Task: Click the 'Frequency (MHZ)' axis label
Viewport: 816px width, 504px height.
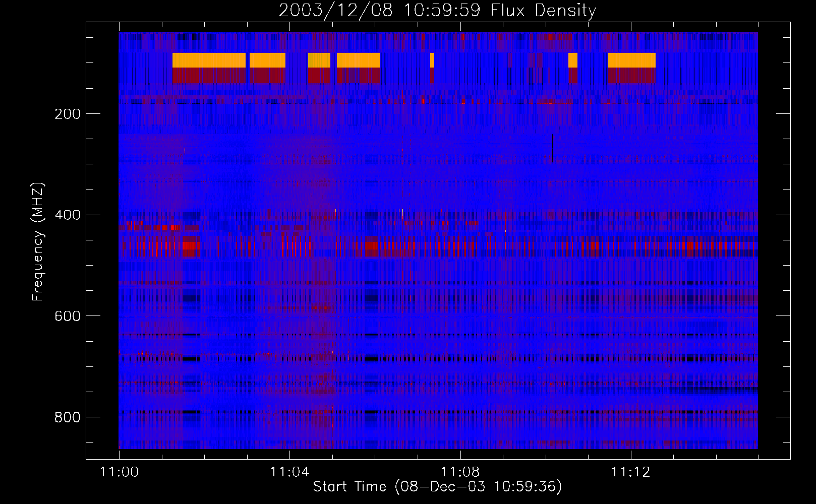Action: pyautogui.click(x=38, y=241)
